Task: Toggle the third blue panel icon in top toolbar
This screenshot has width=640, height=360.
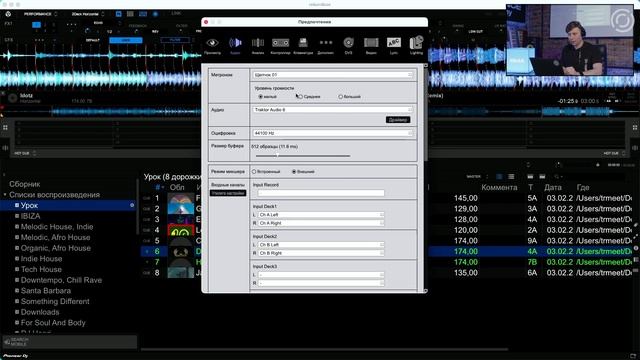Action: [x=143, y=14]
